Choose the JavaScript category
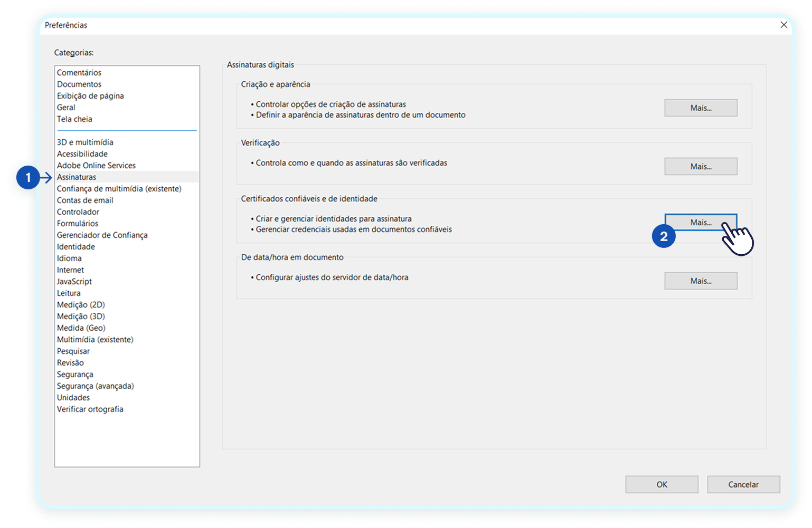This screenshot has height=528, width=812. (74, 282)
